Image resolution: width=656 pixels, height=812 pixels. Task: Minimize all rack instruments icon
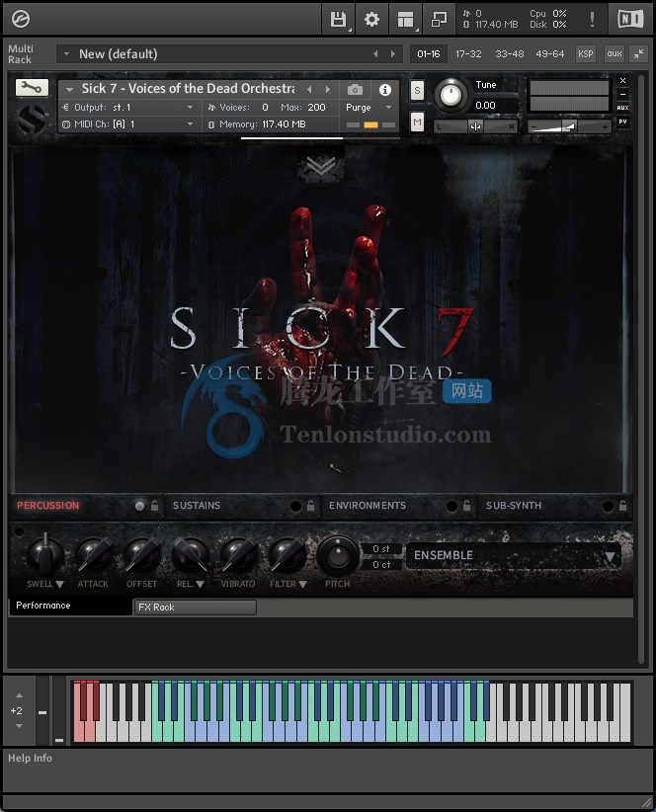pos(638,54)
